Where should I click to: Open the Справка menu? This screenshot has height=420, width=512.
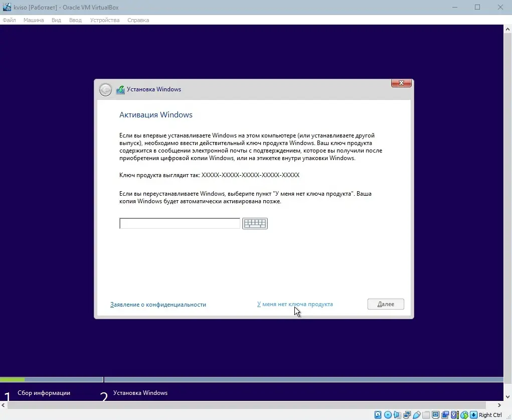click(x=138, y=20)
